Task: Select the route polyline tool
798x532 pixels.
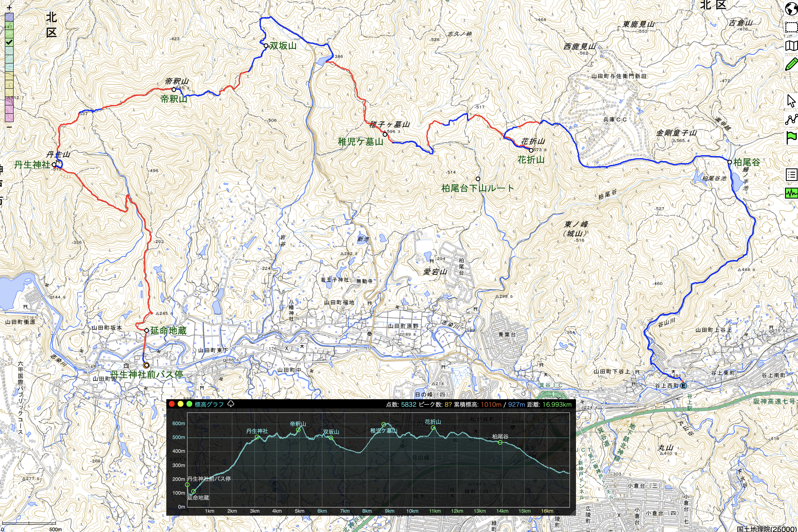Action: point(792,119)
